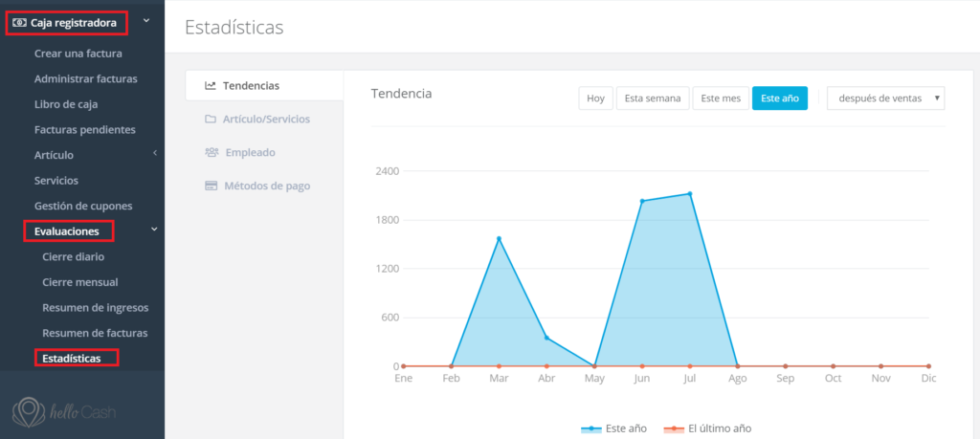
Task: Open the 'después de ventas' dropdown
Action: coord(885,99)
